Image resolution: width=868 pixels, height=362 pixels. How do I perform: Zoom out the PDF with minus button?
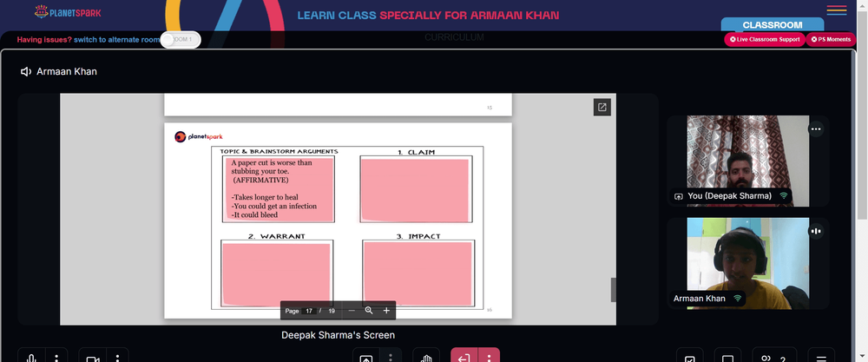(x=351, y=311)
